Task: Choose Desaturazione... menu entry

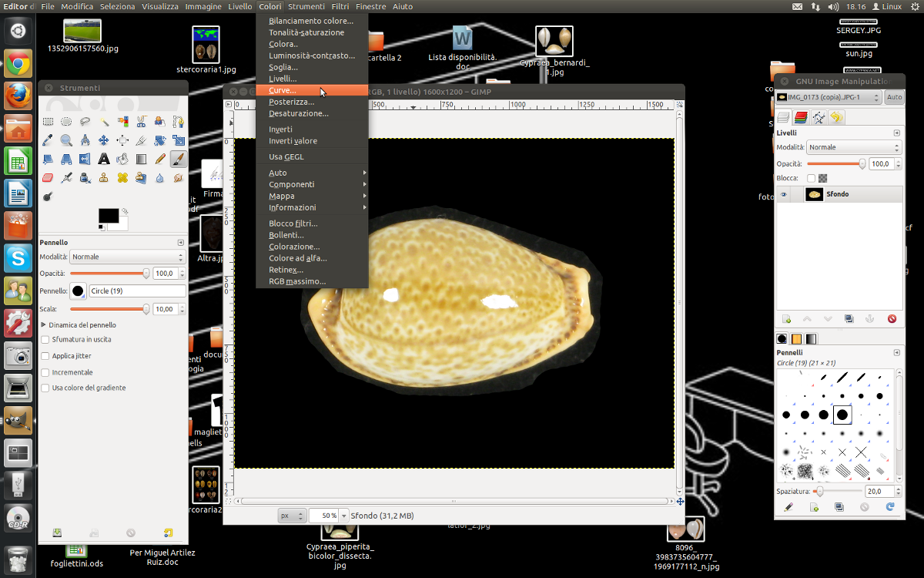Action: 312,113
